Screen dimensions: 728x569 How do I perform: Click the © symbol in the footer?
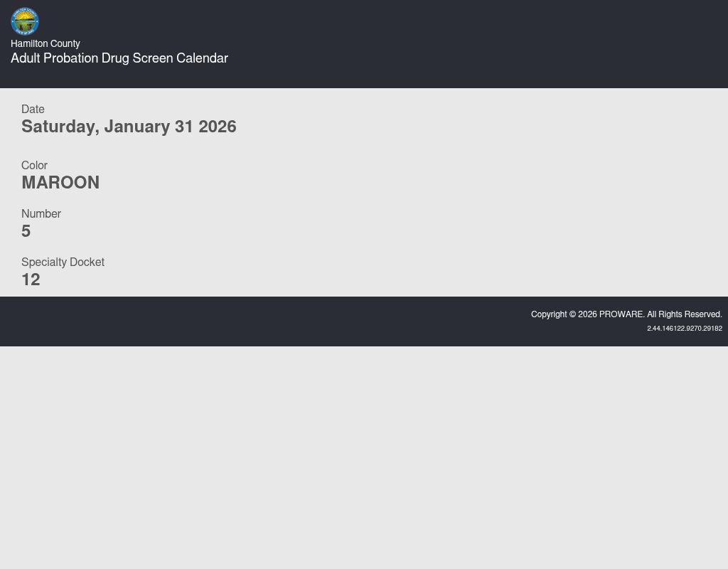[572, 314]
